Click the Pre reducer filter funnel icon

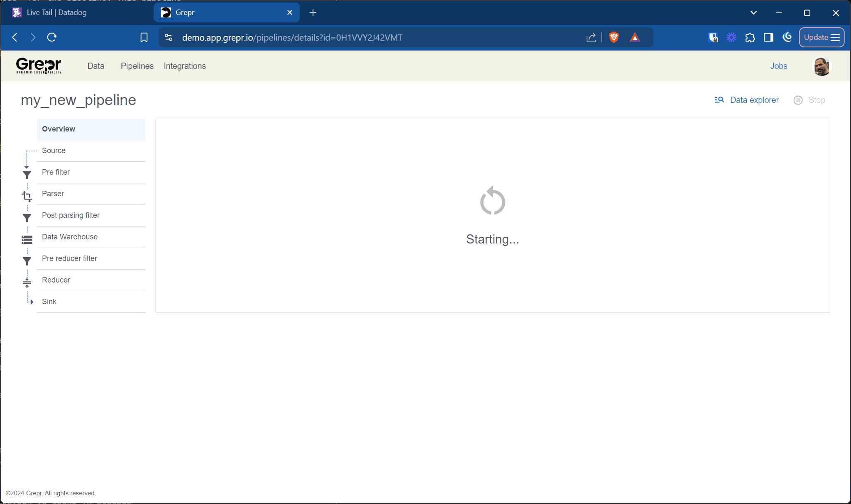click(27, 261)
